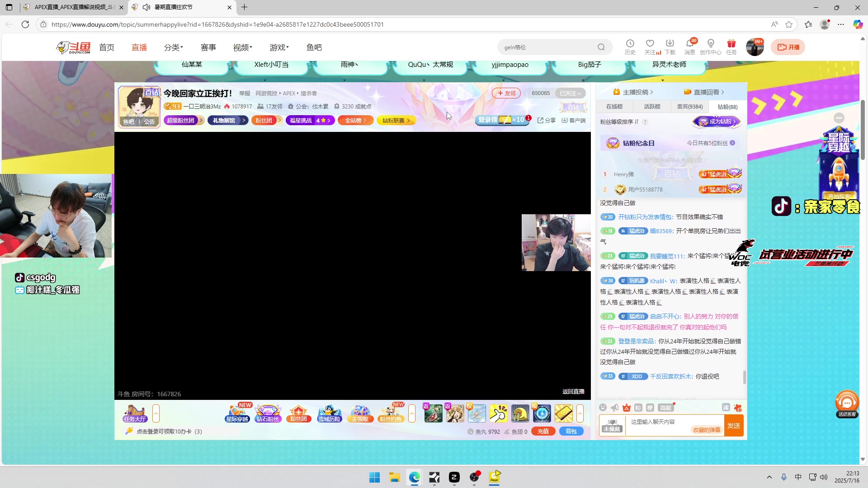Click the page vertical scrollbar
The width and height of the screenshot is (868, 488).
(x=863, y=130)
